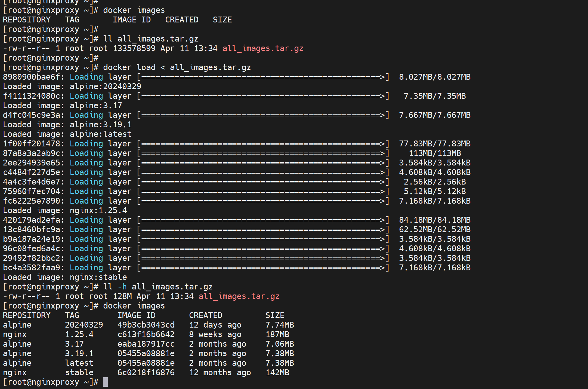
Task: Click the terminal cursor block at the prompt
Action: (x=105, y=382)
